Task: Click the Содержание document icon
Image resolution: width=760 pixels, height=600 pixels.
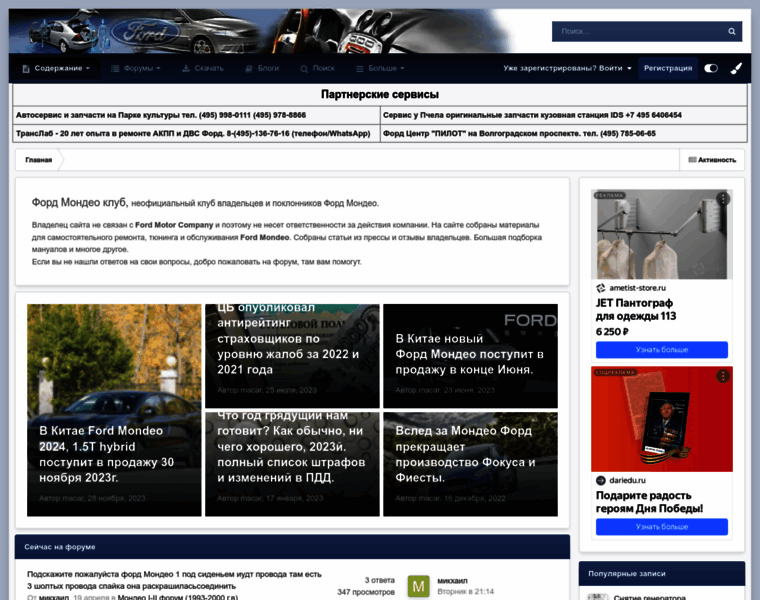Action: [26, 69]
